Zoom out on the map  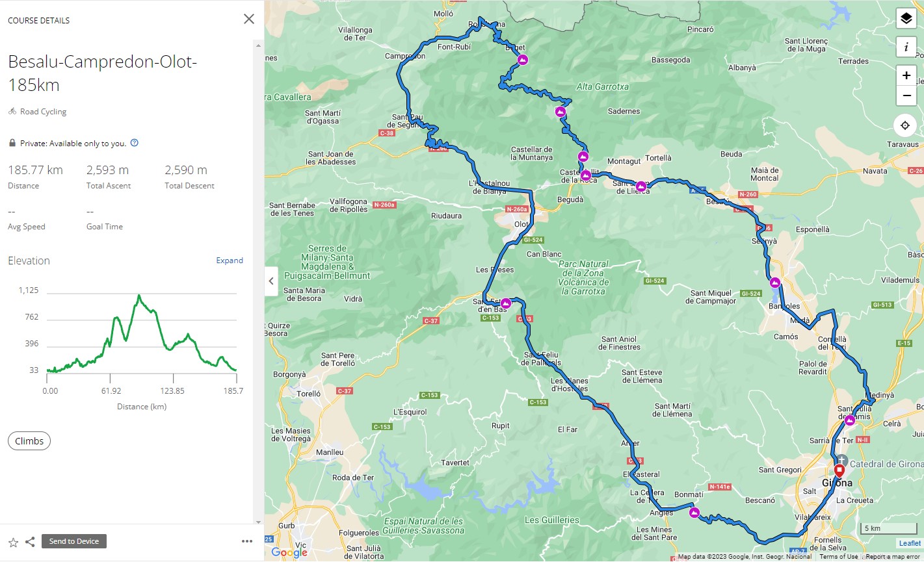[x=906, y=96]
